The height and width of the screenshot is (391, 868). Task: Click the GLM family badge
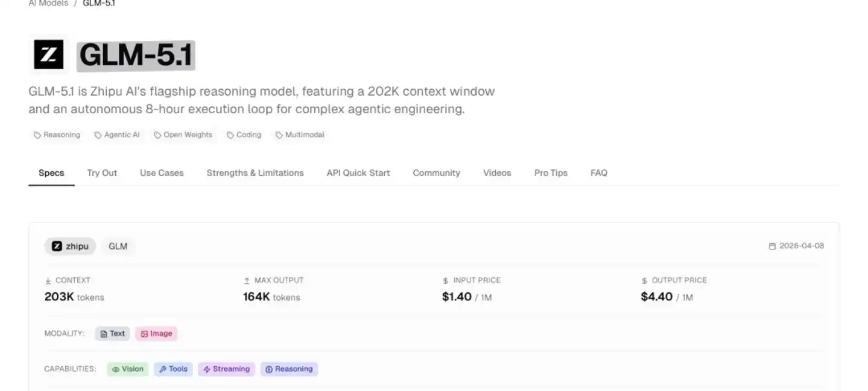tap(118, 246)
